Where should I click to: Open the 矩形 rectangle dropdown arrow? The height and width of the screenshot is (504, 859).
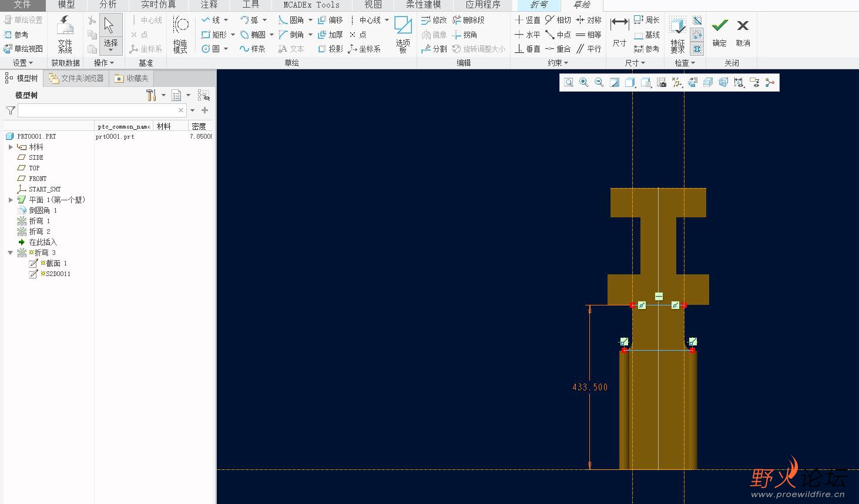point(233,35)
